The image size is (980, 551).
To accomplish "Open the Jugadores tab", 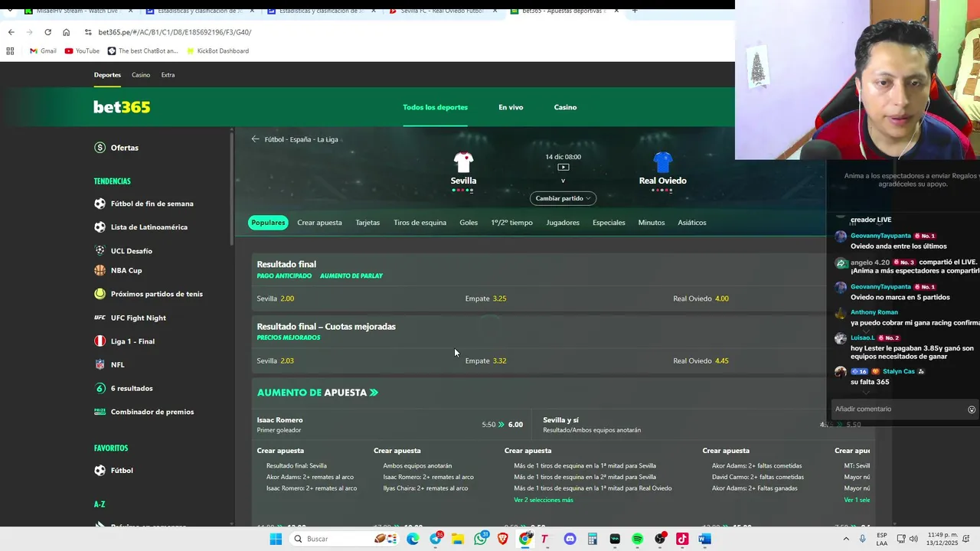I will coord(563,223).
